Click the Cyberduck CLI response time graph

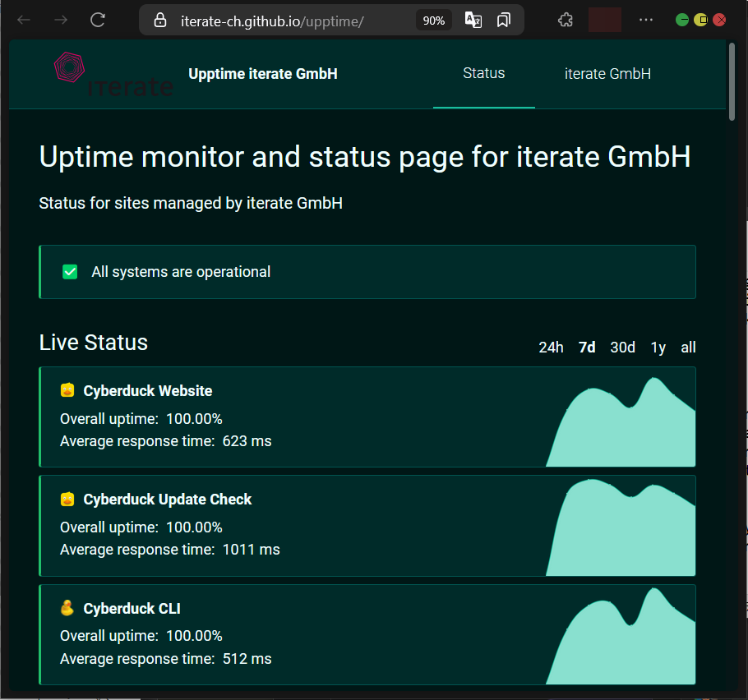pyautogui.click(x=621, y=636)
